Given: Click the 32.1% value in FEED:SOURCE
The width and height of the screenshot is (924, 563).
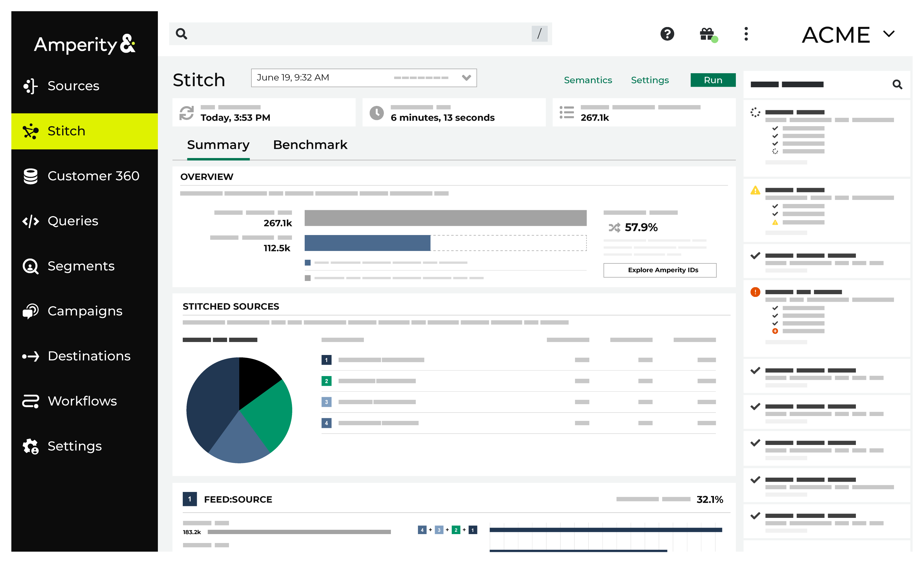Looking at the screenshot, I should tap(710, 499).
